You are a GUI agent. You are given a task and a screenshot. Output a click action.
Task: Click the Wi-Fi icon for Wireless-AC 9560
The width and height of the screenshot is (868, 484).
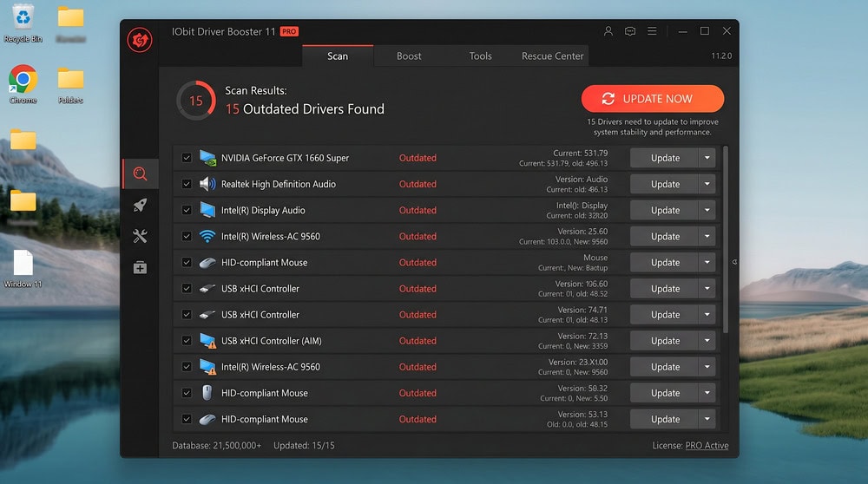click(x=207, y=236)
